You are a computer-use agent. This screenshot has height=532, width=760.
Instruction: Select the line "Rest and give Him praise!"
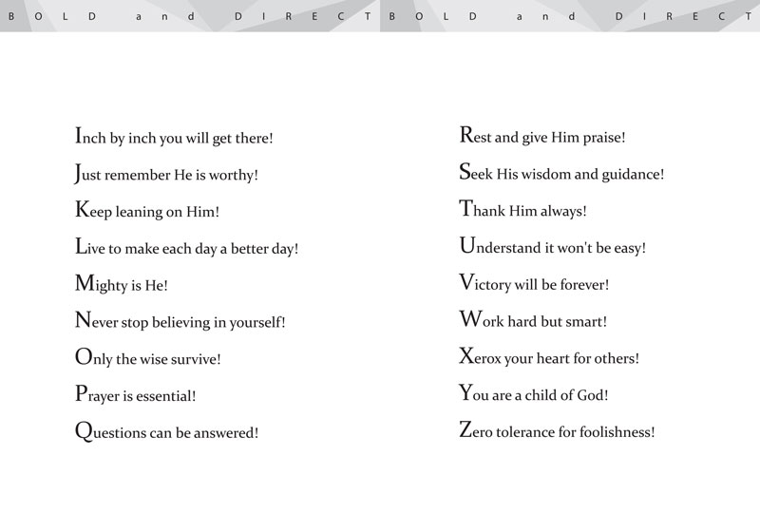click(x=542, y=136)
